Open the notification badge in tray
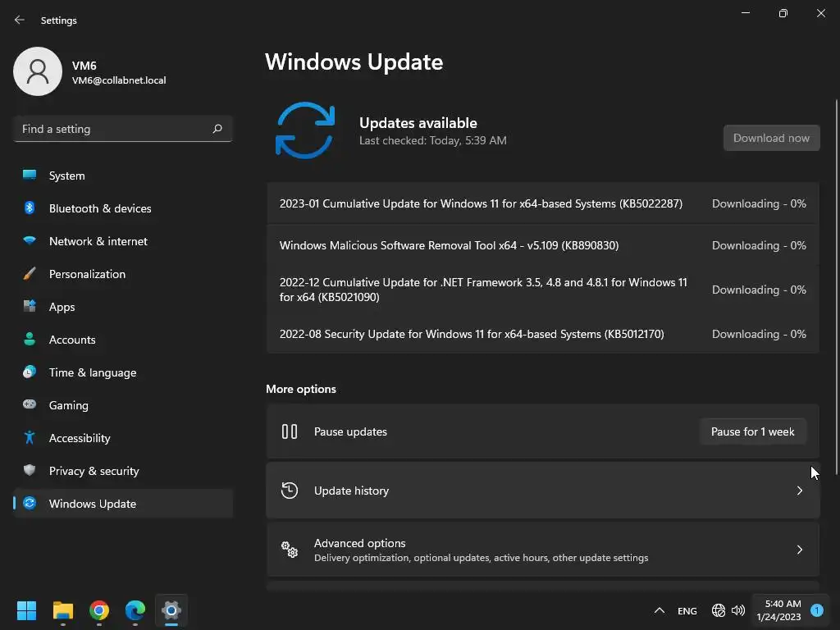The height and width of the screenshot is (630, 840). point(817,610)
